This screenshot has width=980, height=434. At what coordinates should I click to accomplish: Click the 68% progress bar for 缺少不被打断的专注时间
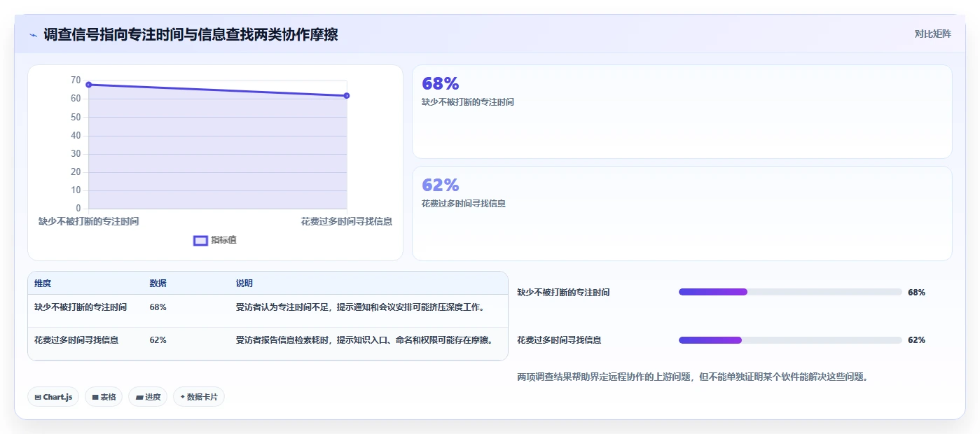(x=790, y=292)
